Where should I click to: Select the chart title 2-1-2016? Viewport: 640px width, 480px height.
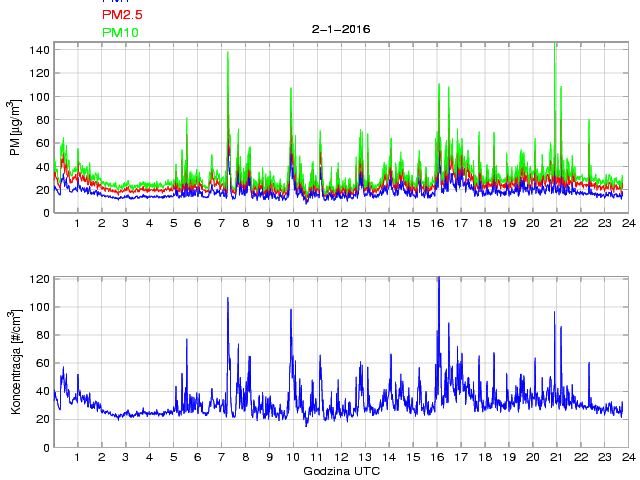tap(341, 29)
